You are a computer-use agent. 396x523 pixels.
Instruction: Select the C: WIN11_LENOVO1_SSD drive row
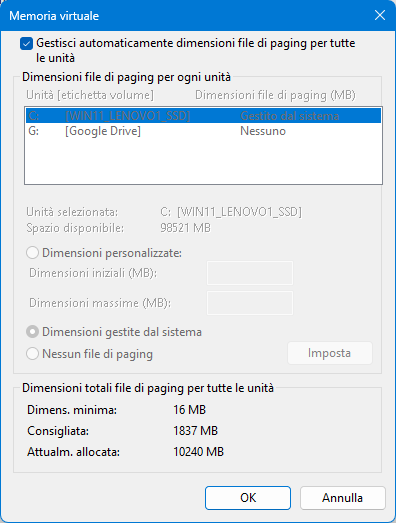pos(203,116)
